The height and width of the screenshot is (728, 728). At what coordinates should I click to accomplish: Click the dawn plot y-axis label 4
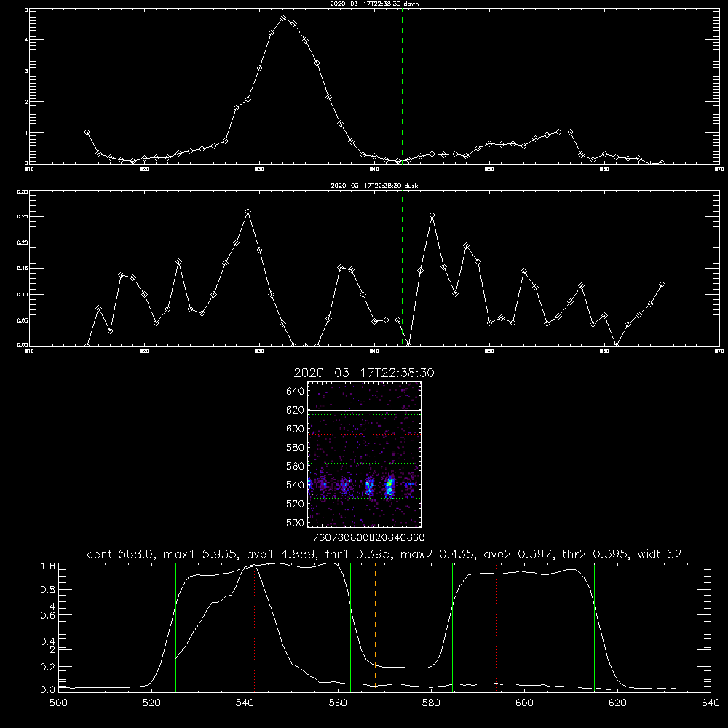26,40
